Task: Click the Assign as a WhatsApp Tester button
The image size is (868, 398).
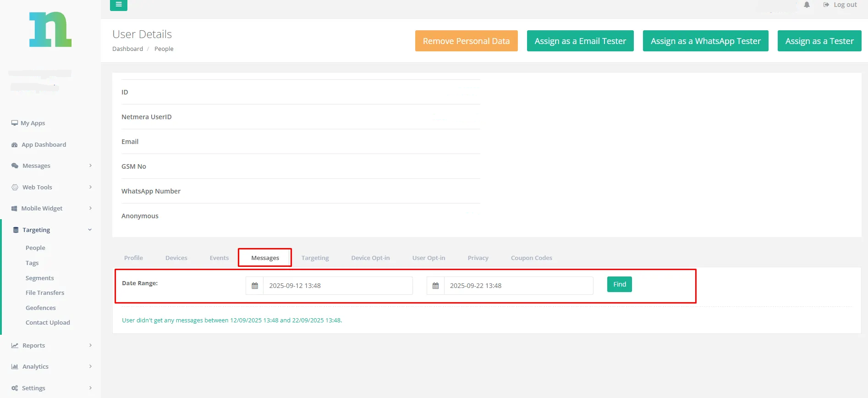Action: 705,41
